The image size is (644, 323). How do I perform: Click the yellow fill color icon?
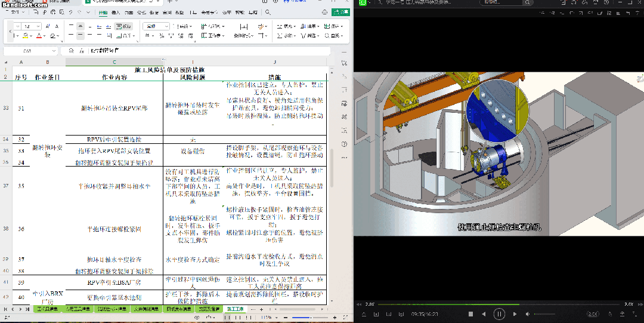[x=26, y=36]
